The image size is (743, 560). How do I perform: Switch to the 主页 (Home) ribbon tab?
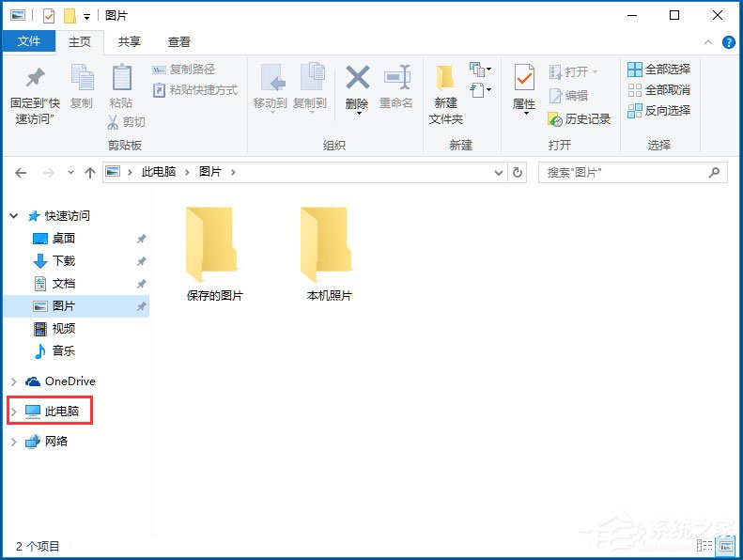80,41
